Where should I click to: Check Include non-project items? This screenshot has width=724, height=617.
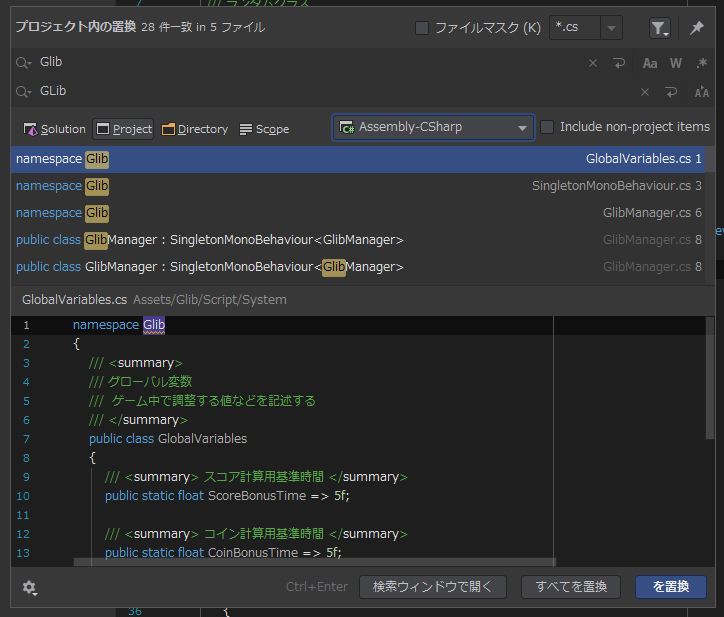point(547,127)
